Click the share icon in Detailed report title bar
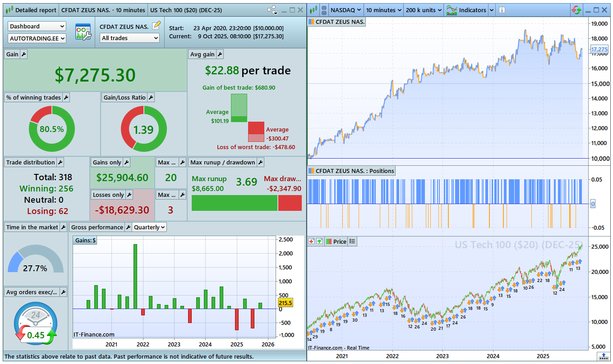 coord(272,10)
